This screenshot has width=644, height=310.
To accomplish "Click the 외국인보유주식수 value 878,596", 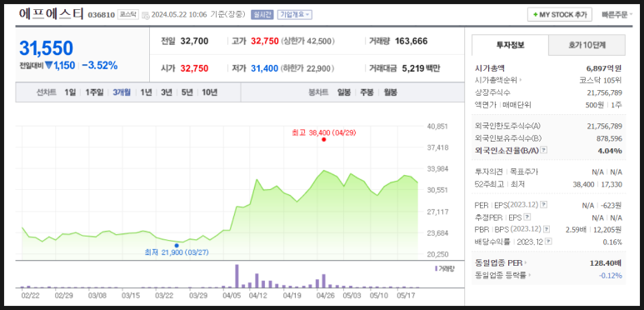I will [610, 138].
